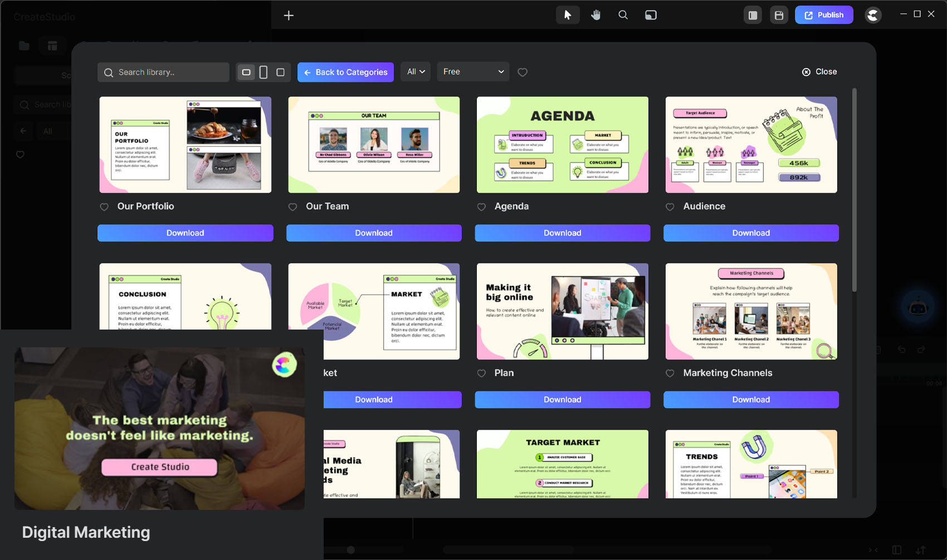Image resolution: width=947 pixels, height=560 pixels.
Task: Favorite the Our Portfolio template
Action: [x=104, y=207]
